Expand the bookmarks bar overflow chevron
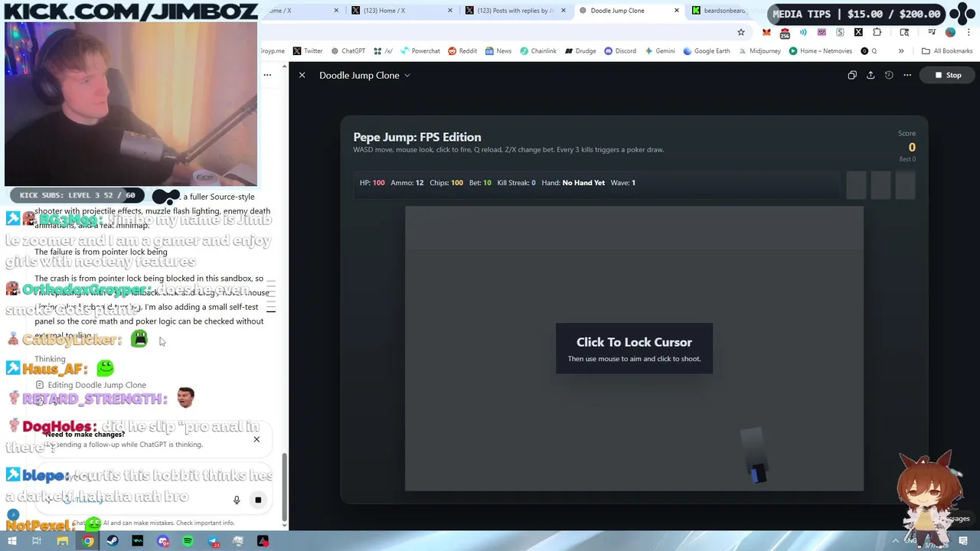The height and width of the screenshot is (551, 980). pyautogui.click(x=901, y=51)
